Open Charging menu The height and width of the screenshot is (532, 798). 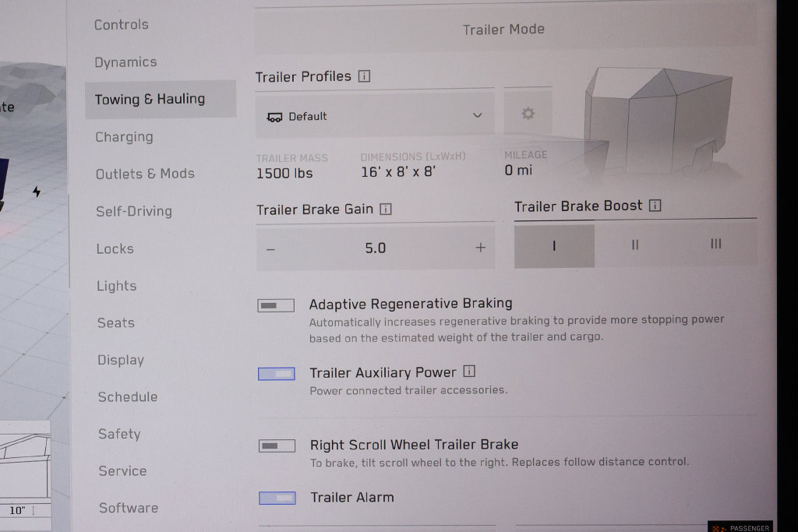[x=124, y=137]
